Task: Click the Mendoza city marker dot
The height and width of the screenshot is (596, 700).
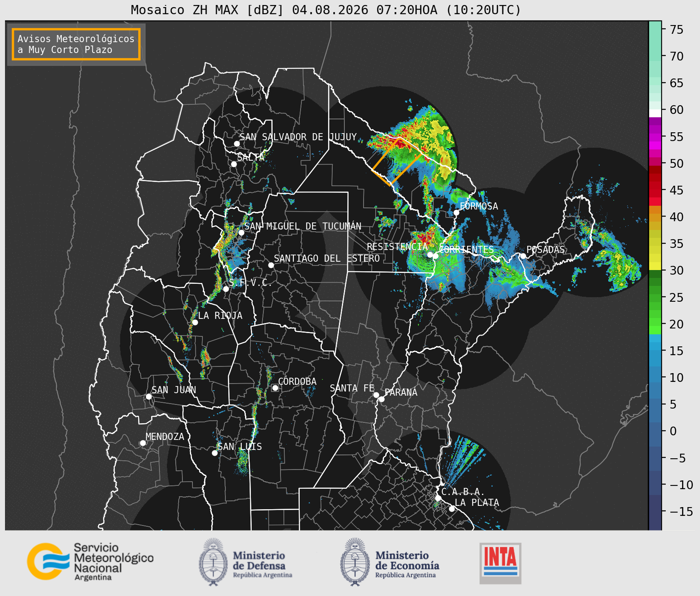Action: 143,443
